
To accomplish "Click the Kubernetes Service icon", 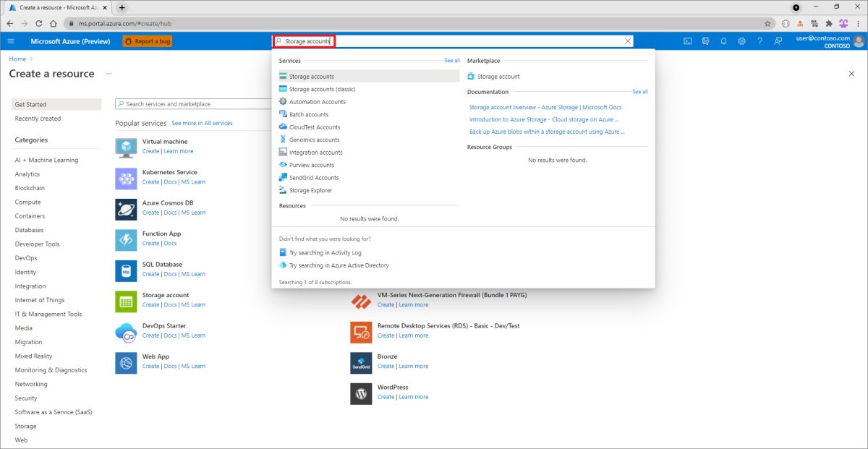I will [126, 178].
